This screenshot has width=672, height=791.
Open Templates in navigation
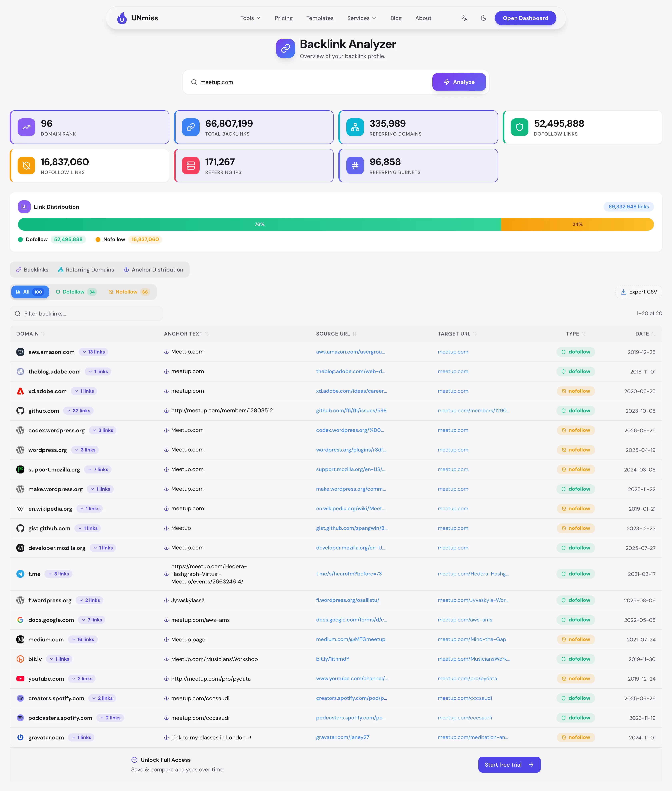click(320, 18)
